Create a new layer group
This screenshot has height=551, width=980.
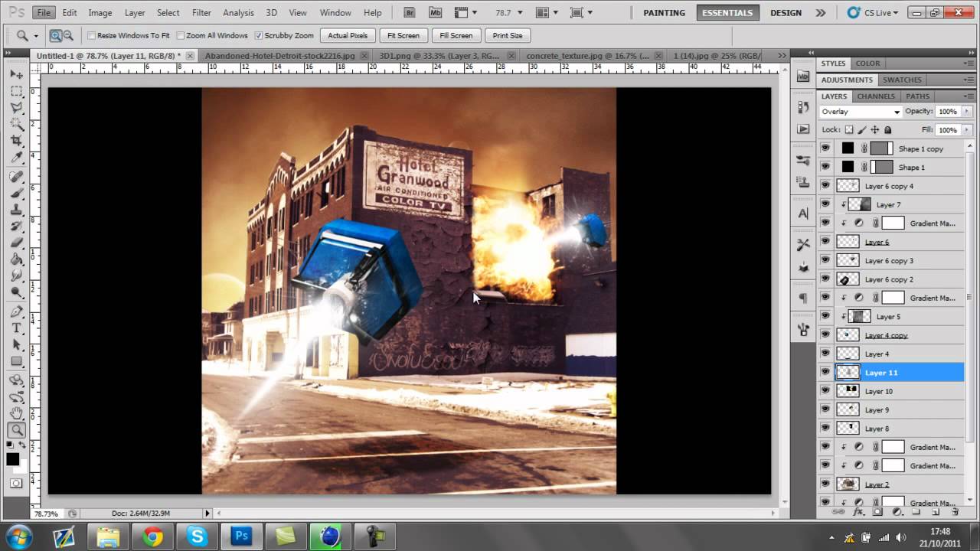[916, 511]
